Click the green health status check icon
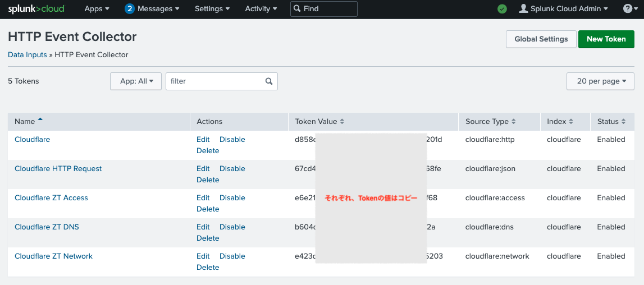The image size is (644, 285). click(x=502, y=9)
